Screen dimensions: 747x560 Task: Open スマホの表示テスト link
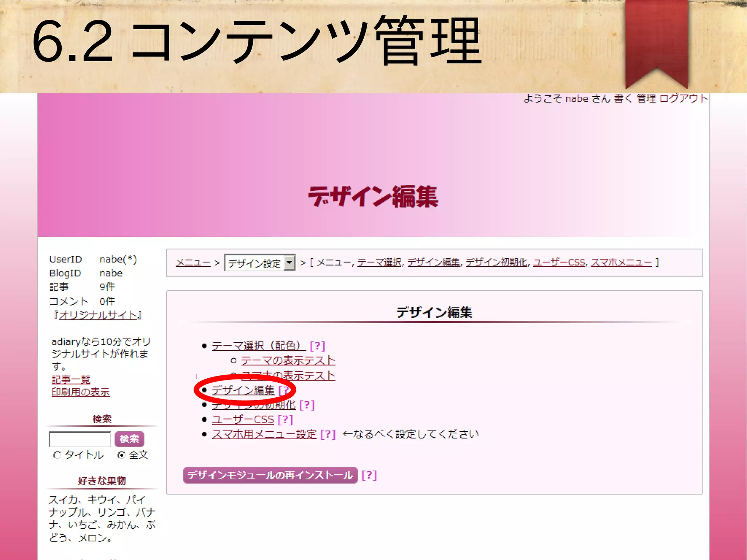(288, 375)
